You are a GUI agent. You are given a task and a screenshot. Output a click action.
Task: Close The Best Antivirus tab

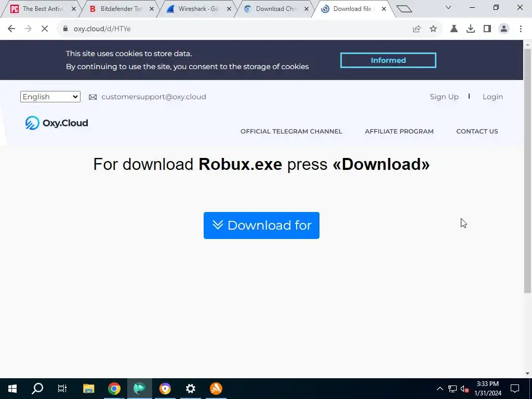[x=74, y=9]
